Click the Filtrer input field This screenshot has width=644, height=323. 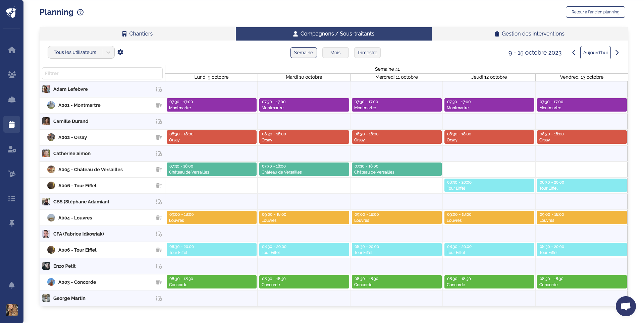click(102, 73)
